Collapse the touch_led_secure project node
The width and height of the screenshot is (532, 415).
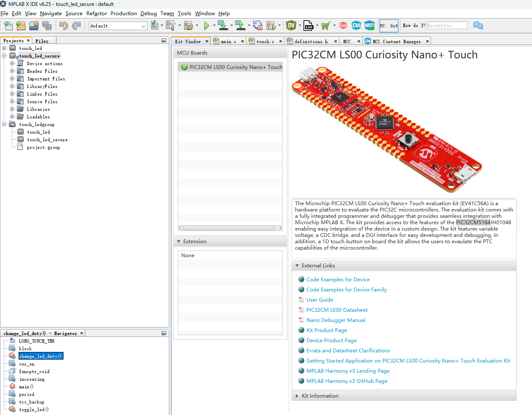pyautogui.click(x=4, y=56)
